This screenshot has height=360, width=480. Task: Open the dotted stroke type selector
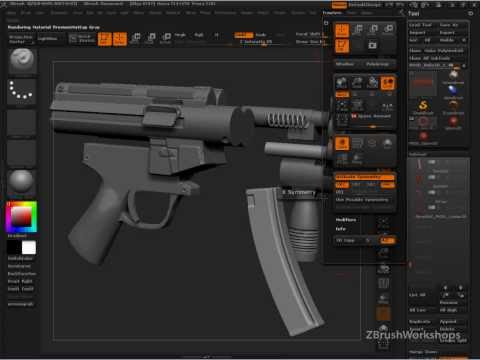(x=22, y=91)
